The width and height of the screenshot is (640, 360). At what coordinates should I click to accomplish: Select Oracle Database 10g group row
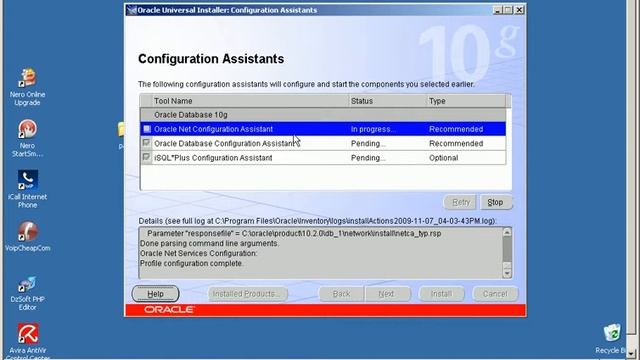coord(323,115)
